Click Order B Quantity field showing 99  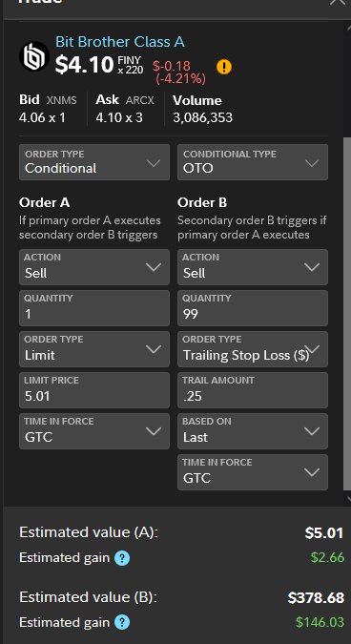[x=253, y=308]
